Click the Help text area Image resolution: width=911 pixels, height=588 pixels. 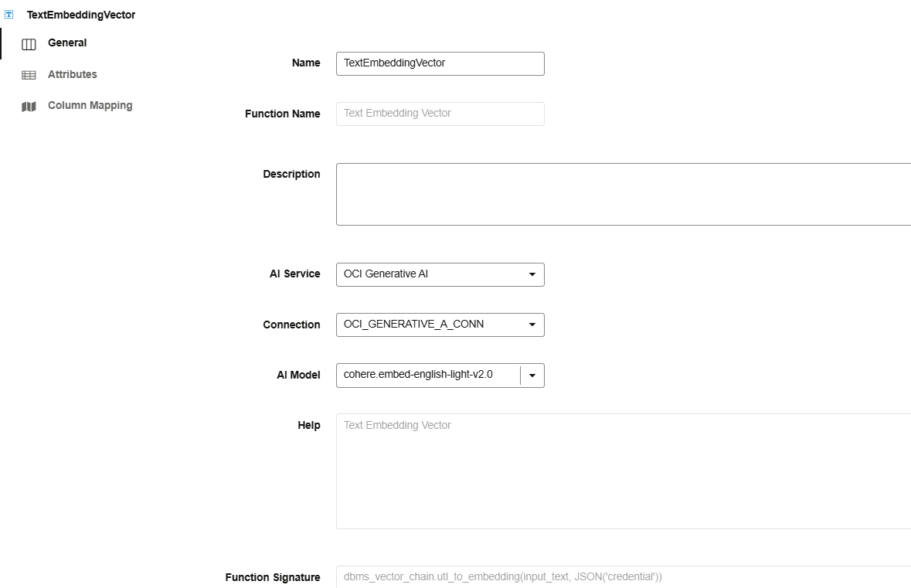coord(623,471)
